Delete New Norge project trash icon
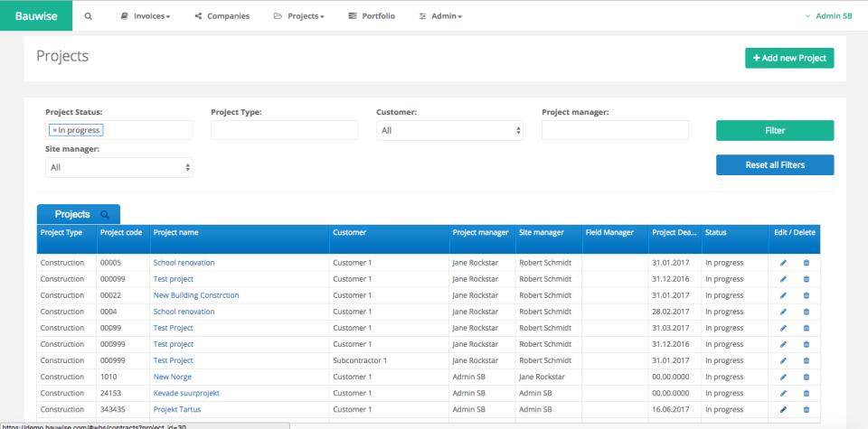 coord(806,377)
